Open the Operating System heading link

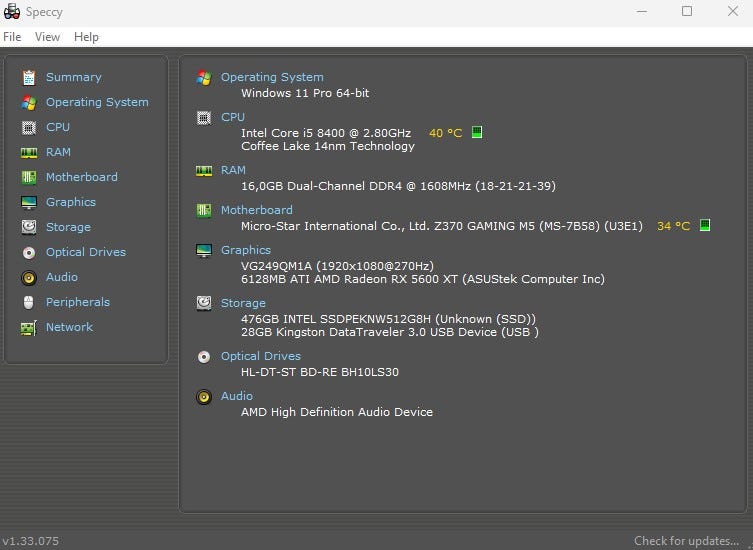(272, 77)
